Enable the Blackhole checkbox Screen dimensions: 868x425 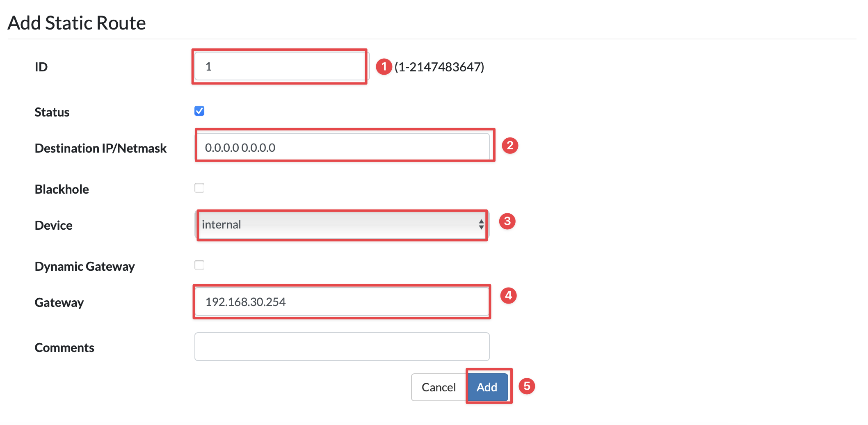click(x=199, y=188)
